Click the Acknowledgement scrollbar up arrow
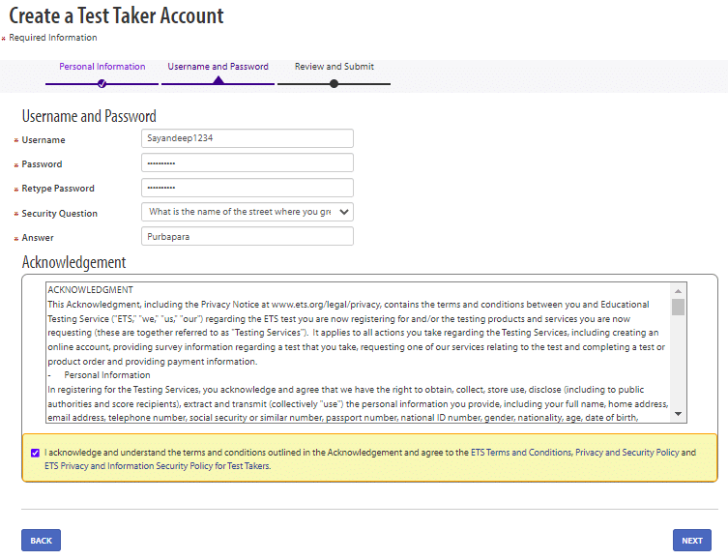728x560 pixels. click(x=679, y=290)
